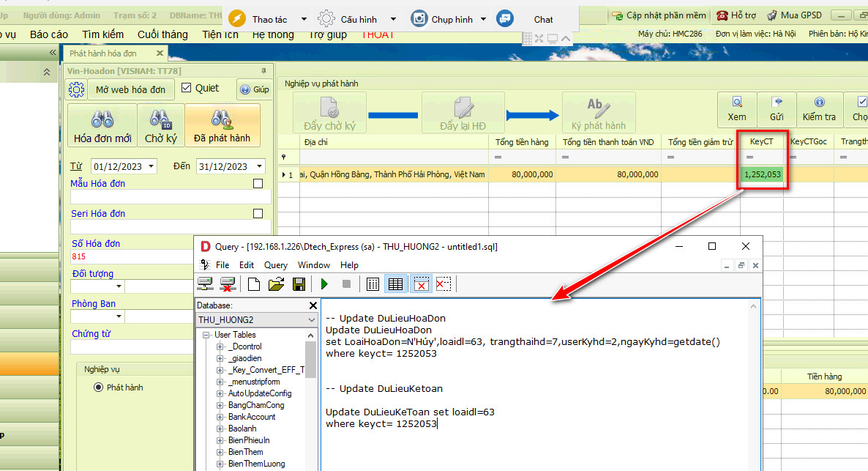Screen dimensions: 868x471
Task: Click the Xem magnifier icon button
Action: 737,108
